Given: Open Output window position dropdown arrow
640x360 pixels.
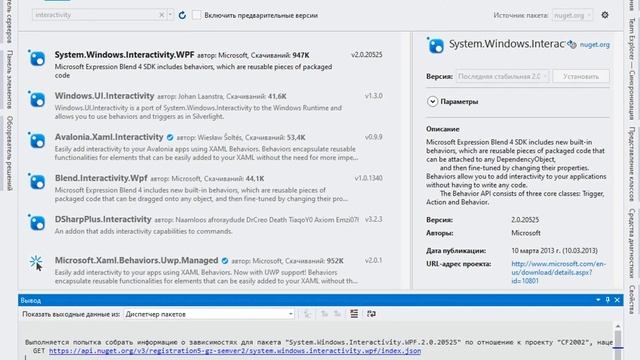Looking at the screenshot, I should (x=598, y=300).
